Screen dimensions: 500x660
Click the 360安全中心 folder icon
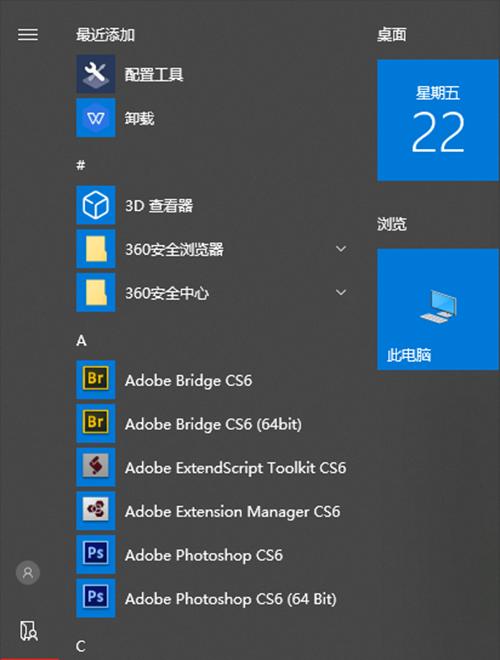96,293
